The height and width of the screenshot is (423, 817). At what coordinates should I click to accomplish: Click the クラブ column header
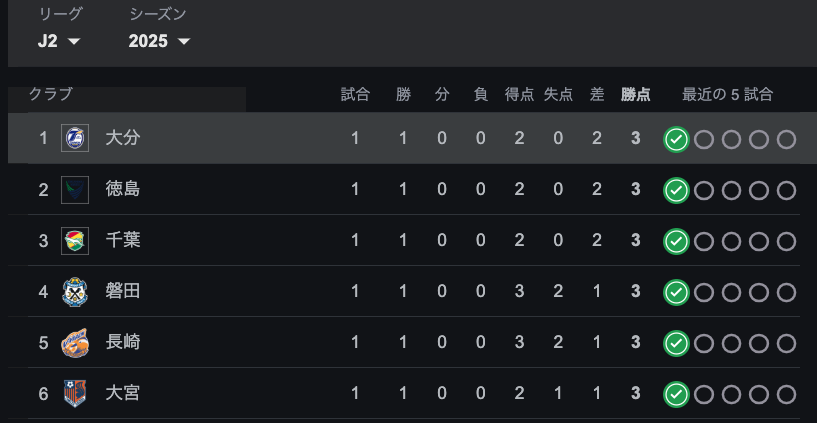point(51,94)
